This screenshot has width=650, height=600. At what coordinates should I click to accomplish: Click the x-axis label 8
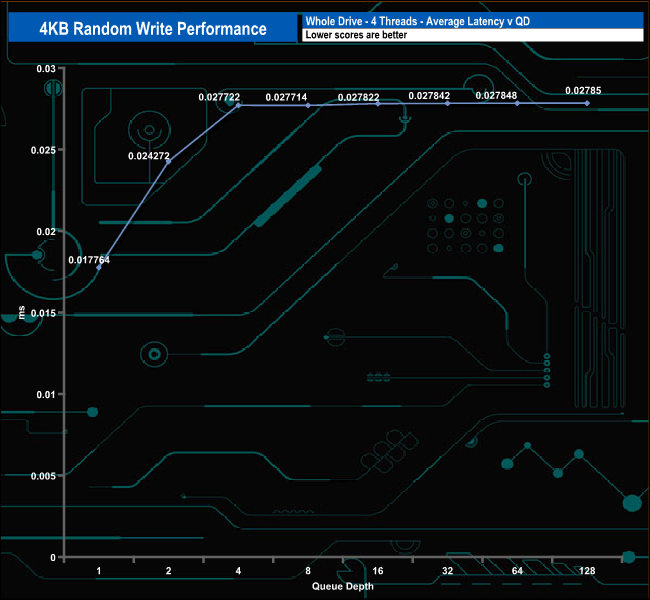coord(308,571)
